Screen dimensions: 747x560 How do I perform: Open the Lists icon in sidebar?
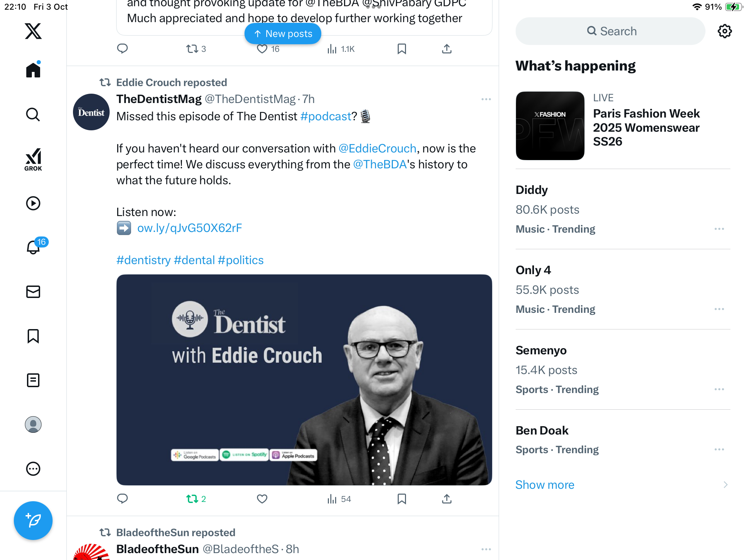[33, 380]
